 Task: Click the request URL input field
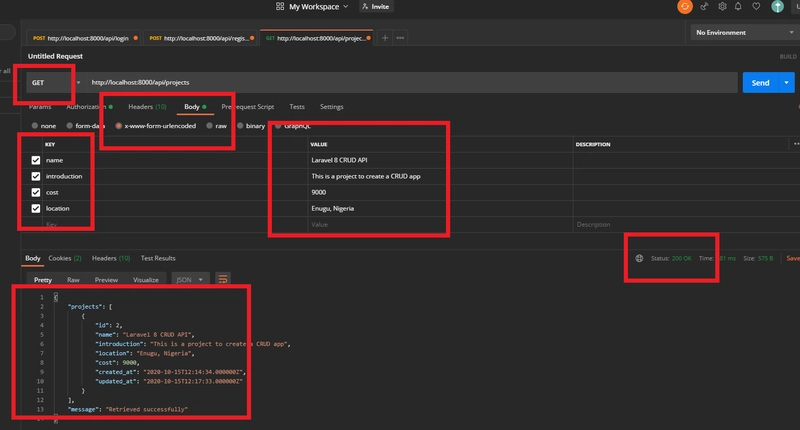pos(411,83)
